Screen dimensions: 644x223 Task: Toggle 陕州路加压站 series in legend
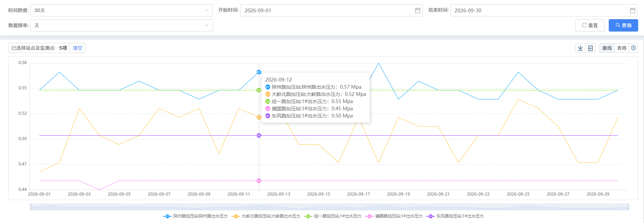pyautogui.click(x=195, y=216)
